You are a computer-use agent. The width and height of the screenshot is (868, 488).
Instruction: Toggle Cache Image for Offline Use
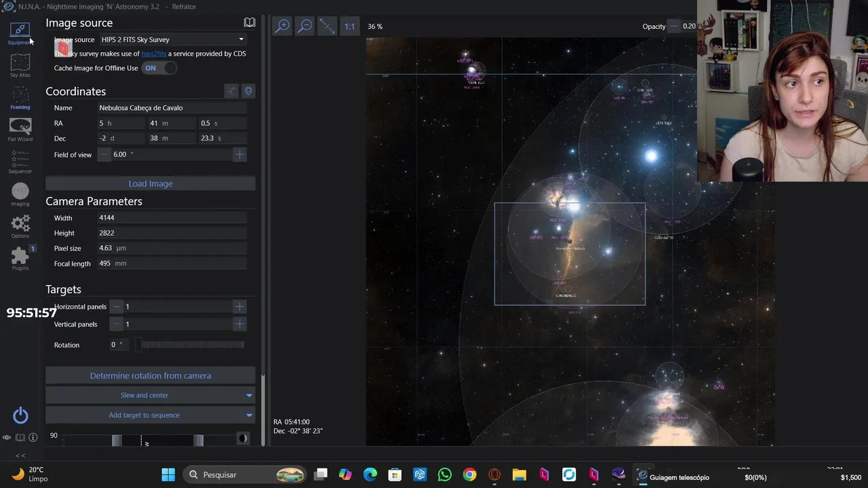159,68
